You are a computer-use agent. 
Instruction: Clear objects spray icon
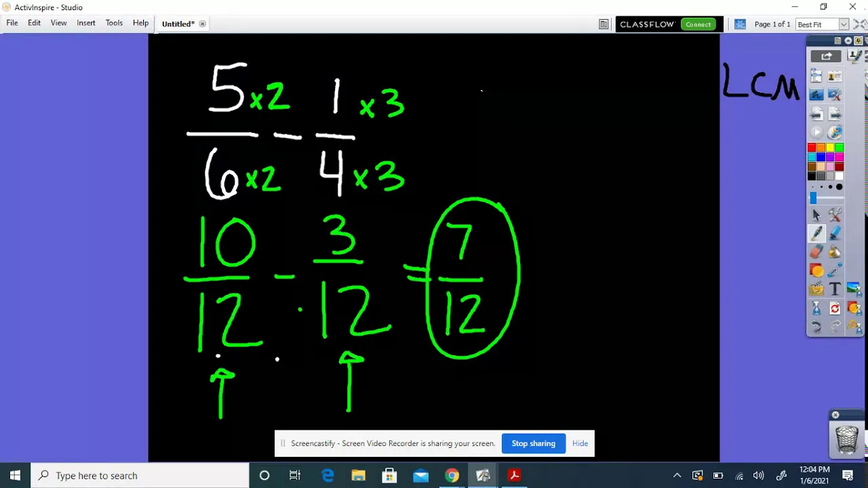coord(854,308)
